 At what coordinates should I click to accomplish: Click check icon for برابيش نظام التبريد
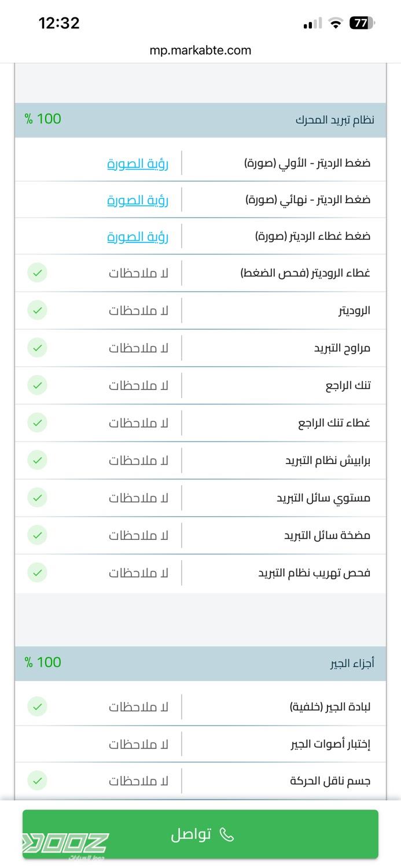[x=37, y=460]
